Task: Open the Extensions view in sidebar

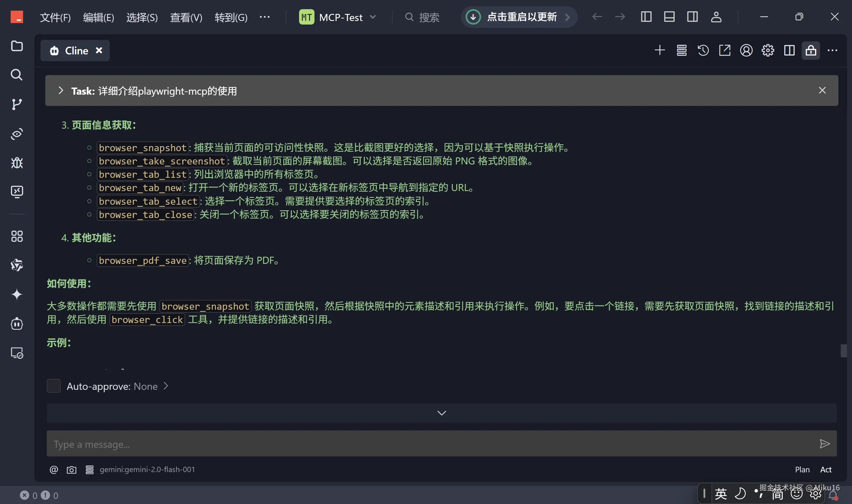Action: [x=17, y=236]
